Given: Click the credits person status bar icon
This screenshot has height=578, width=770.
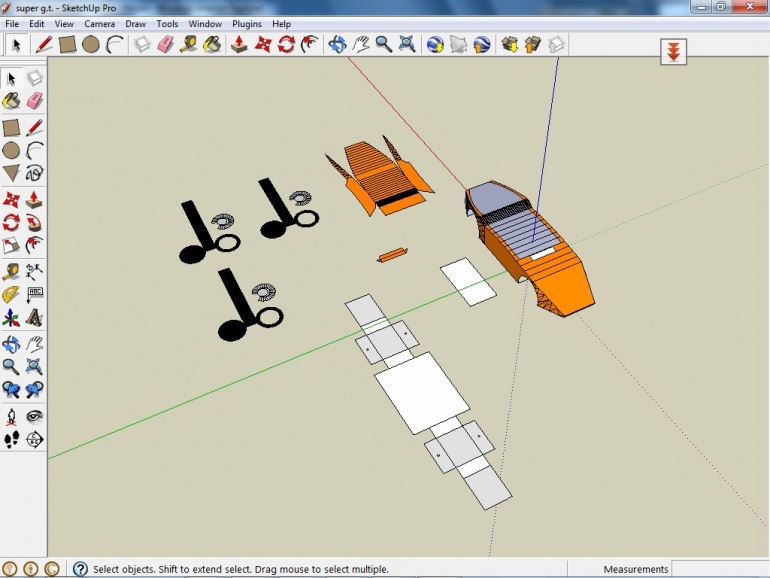Looking at the screenshot, I should click(x=31, y=569).
